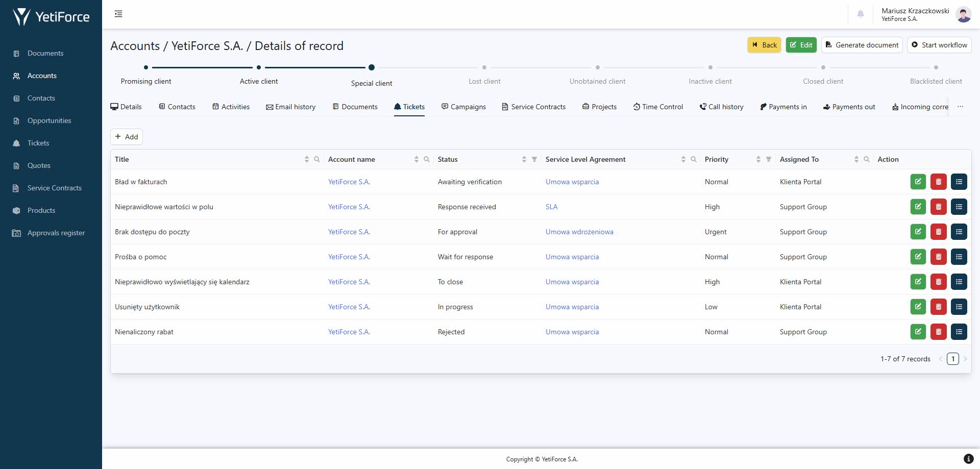Open the notifications bell
980x469 pixels.
coord(861,14)
